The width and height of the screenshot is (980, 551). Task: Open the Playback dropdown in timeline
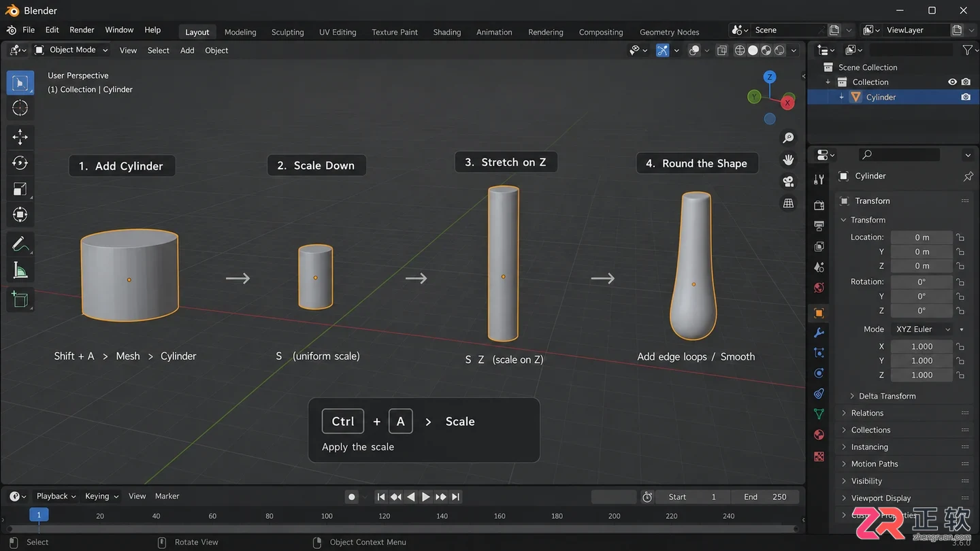click(x=56, y=497)
